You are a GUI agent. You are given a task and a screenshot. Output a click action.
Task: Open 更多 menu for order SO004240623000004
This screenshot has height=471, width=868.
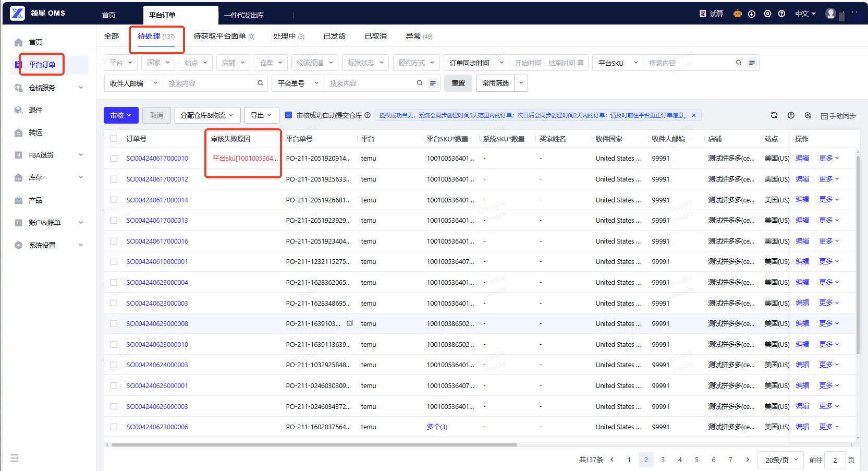(829, 282)
